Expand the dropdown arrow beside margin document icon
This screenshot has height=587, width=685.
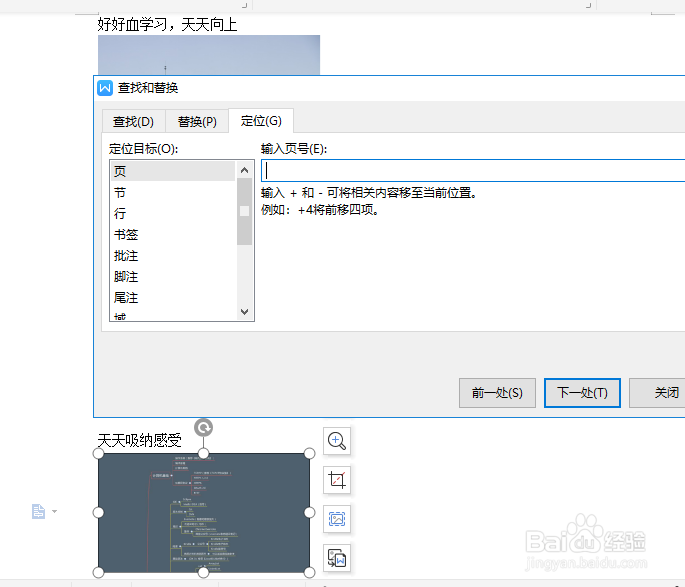point(54,511)
